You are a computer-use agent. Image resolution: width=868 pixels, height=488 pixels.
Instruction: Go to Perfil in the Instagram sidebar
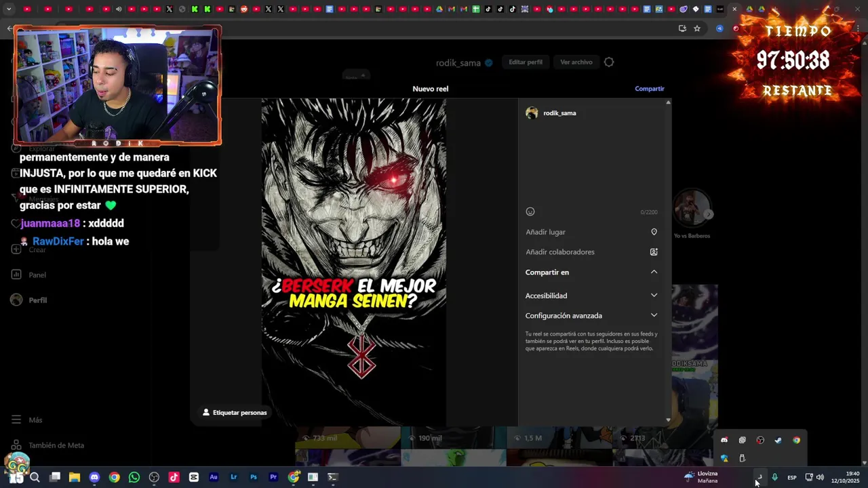click(29, 300)
